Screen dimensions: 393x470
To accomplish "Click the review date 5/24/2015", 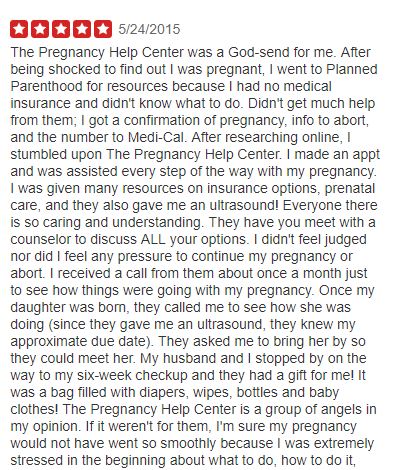I will click(x=149, y=29).
